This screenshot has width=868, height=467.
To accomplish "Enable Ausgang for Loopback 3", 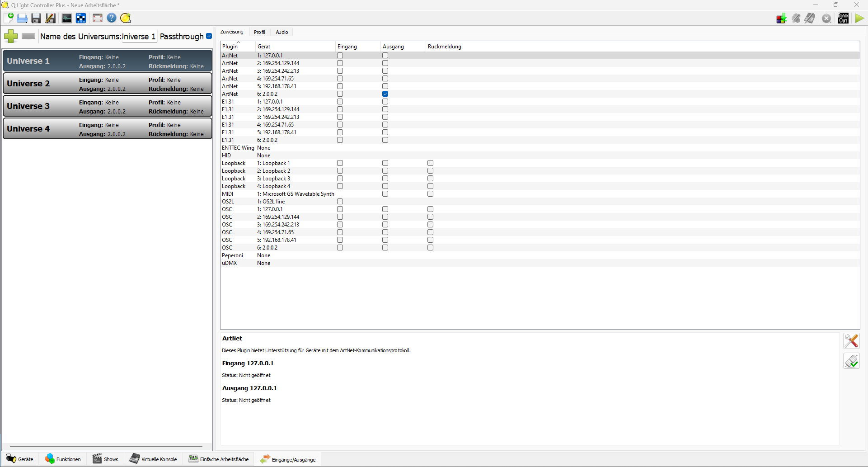I will (x=385, y=179).
